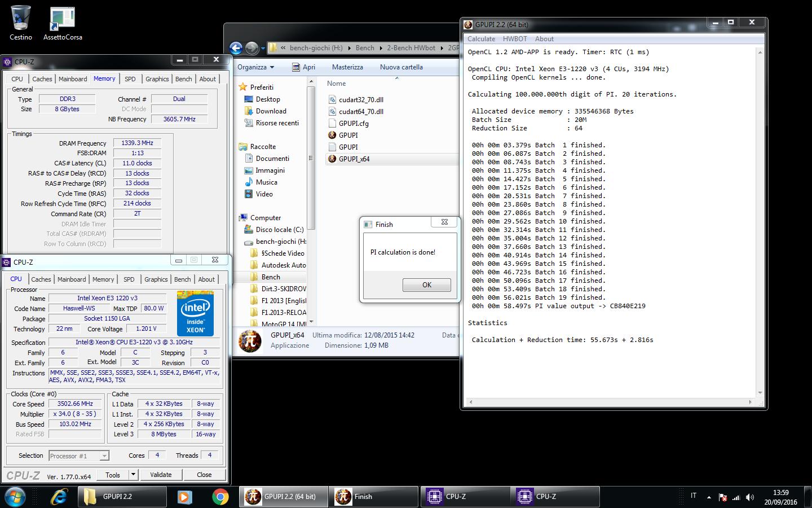Click the GPUPI vertical scrollbar down arrow
This screenshot has width=812, height=508.
click(760, 393)
